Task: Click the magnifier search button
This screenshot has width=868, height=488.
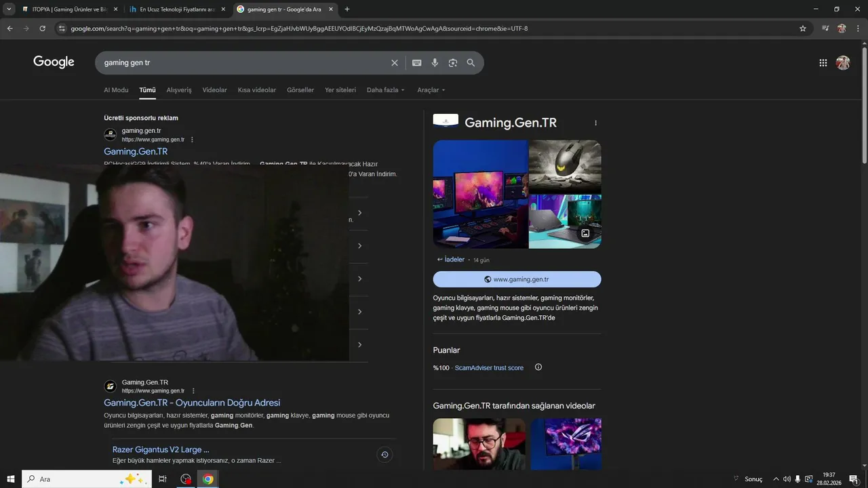Action: tap(471, 62)
